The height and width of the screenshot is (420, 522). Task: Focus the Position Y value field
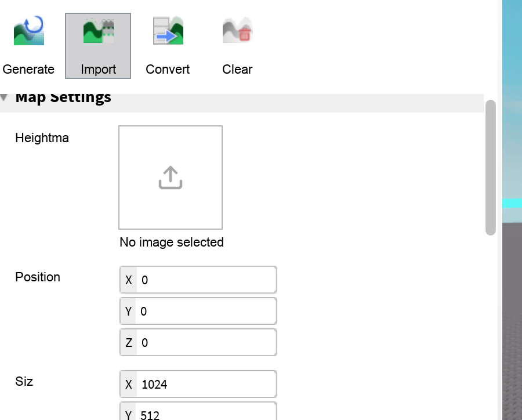206,312
